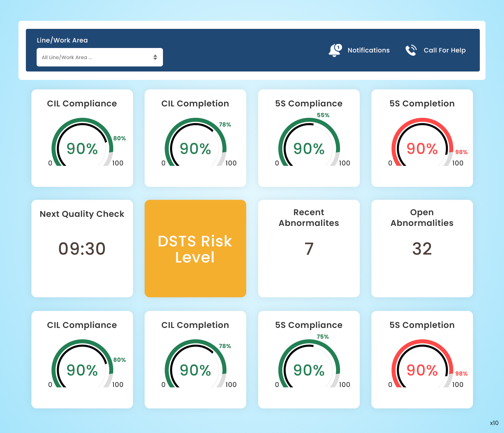Open the All Line/Work Area dropdown
This screenshot has width=504, height=433.
coord(99,57)
